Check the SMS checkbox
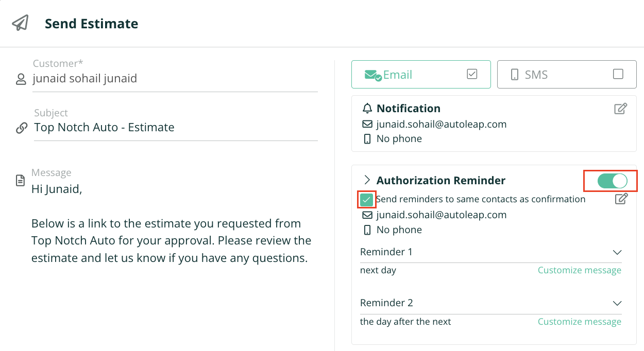 click(x=618, y=74)
